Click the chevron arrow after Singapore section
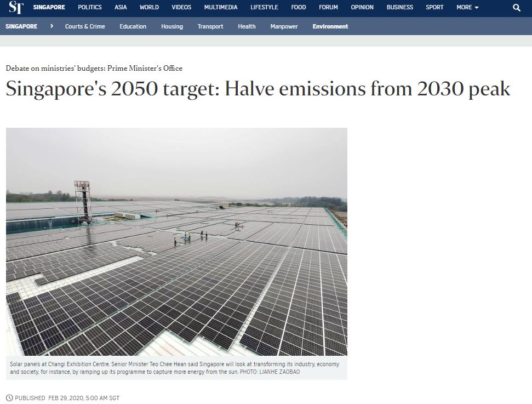The width and height of the screenshot is (532, 404). [52, 26]
